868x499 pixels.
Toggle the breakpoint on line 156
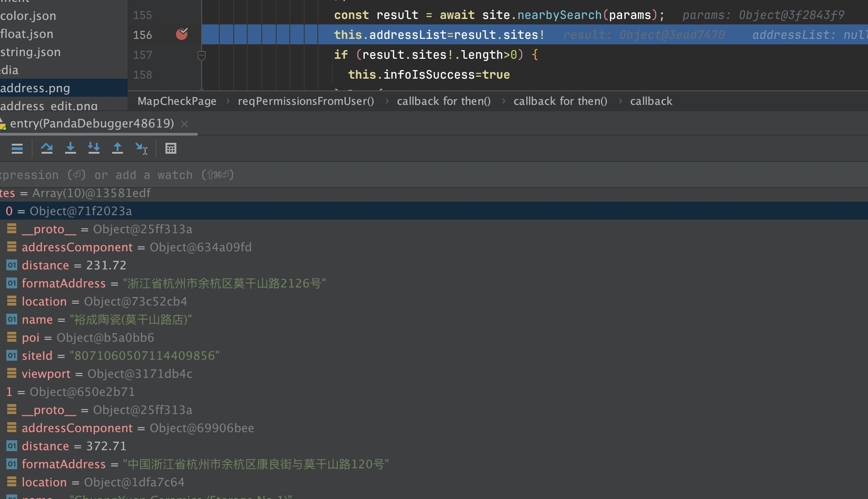182,34
